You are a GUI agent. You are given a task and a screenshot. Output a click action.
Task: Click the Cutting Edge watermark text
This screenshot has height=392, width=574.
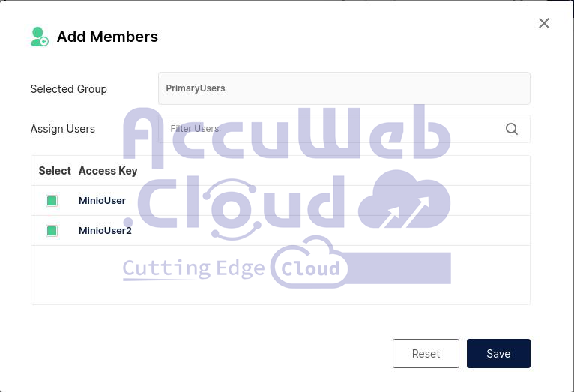click(x=193, y=268)
